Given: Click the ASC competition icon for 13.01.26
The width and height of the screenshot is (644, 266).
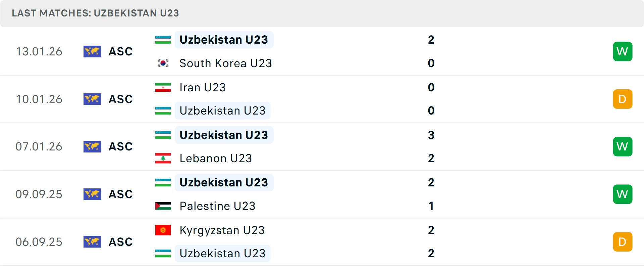Looking at the screenshot, I should point(92,51).
